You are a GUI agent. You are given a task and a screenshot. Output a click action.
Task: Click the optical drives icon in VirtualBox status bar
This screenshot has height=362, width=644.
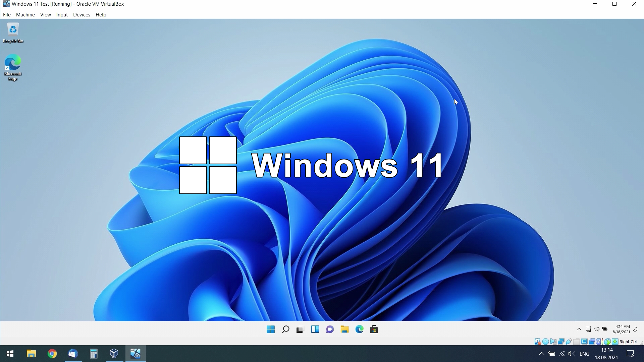(545, 341)
